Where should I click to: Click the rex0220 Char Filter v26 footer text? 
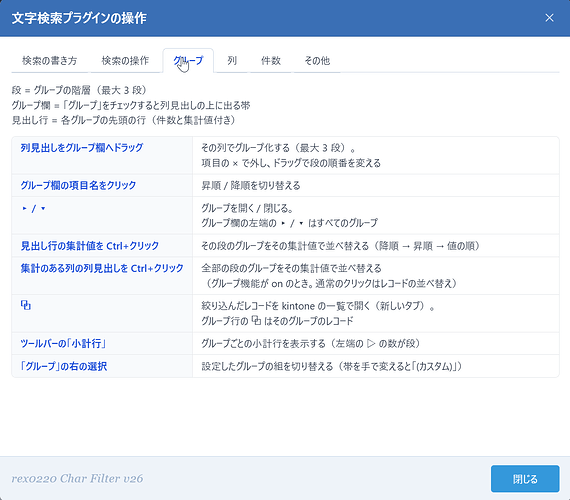(x=77, y=479)
